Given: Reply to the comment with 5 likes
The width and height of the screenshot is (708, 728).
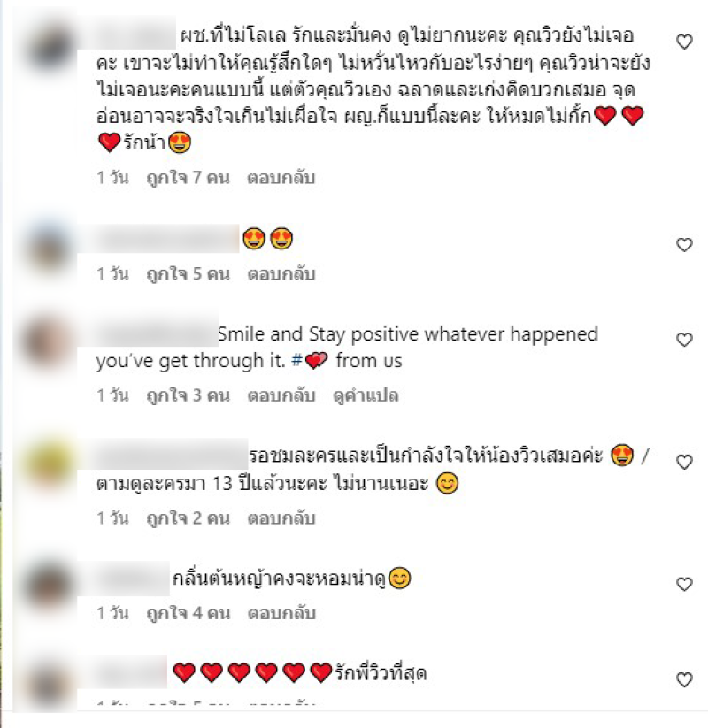Looking at the screenshot, I should click(281, 274).
